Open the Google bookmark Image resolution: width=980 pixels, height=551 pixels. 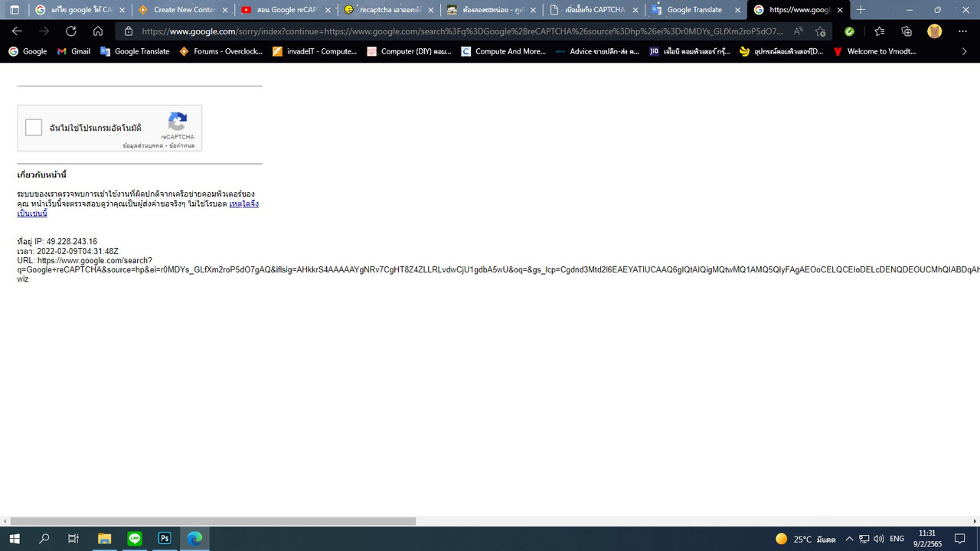tap(28, 51)
